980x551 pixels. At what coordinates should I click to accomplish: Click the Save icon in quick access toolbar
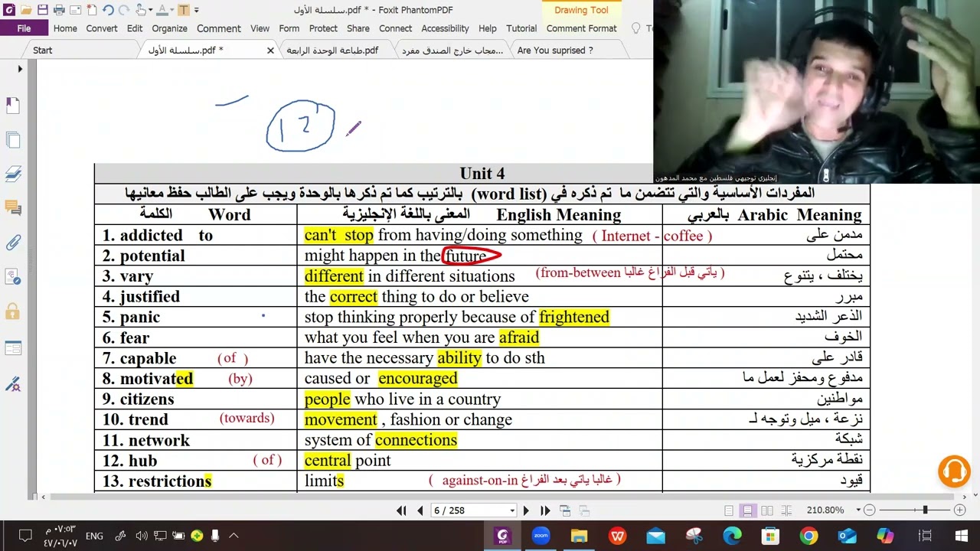click(43, 10)
